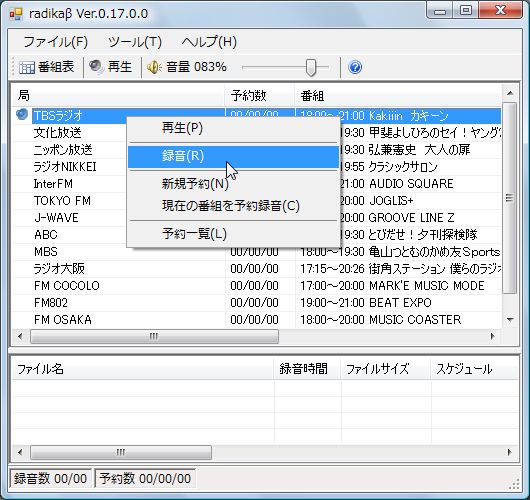Select 新規予約(N) in context menu
530x500 pixels.
coord(234,184)
